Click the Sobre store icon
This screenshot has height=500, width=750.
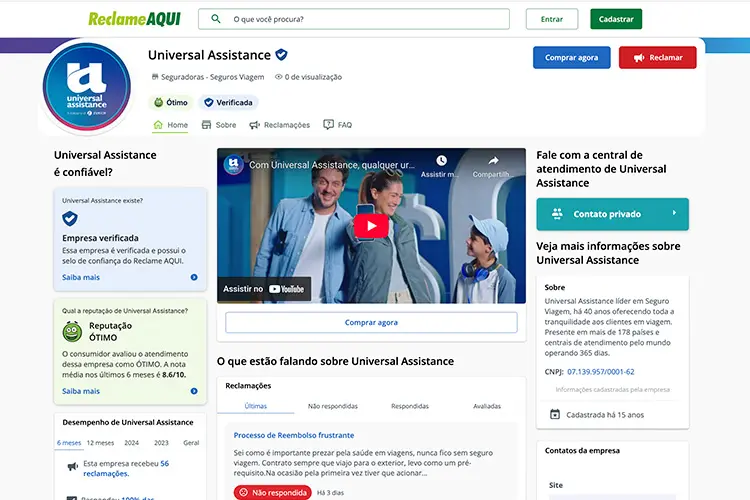[x=206, y=125]
